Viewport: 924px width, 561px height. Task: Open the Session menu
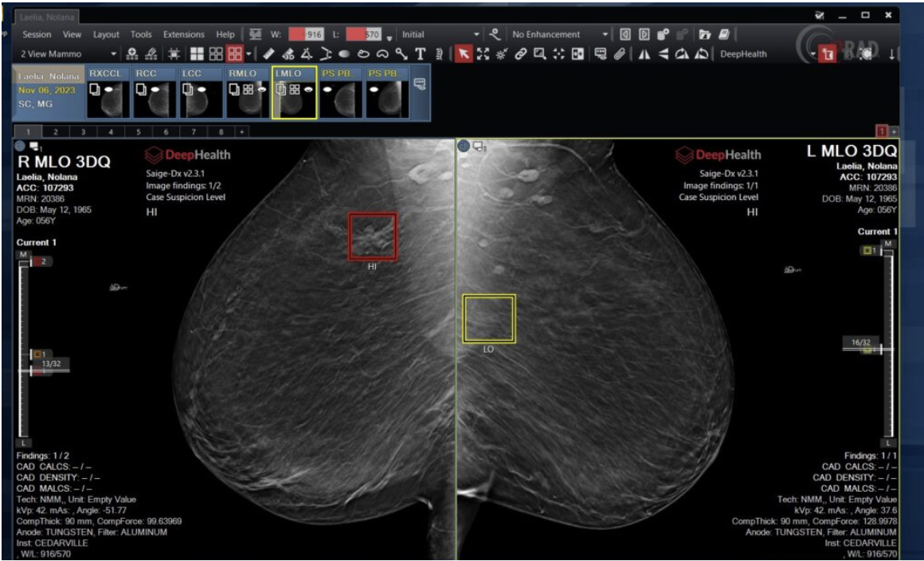(x=37, y=34)
